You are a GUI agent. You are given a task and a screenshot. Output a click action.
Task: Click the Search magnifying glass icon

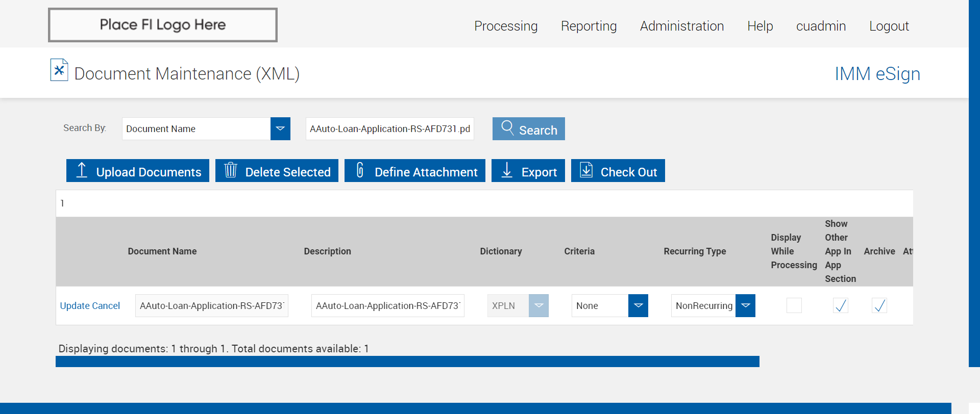pyautogui.click(x=507, y=127)
